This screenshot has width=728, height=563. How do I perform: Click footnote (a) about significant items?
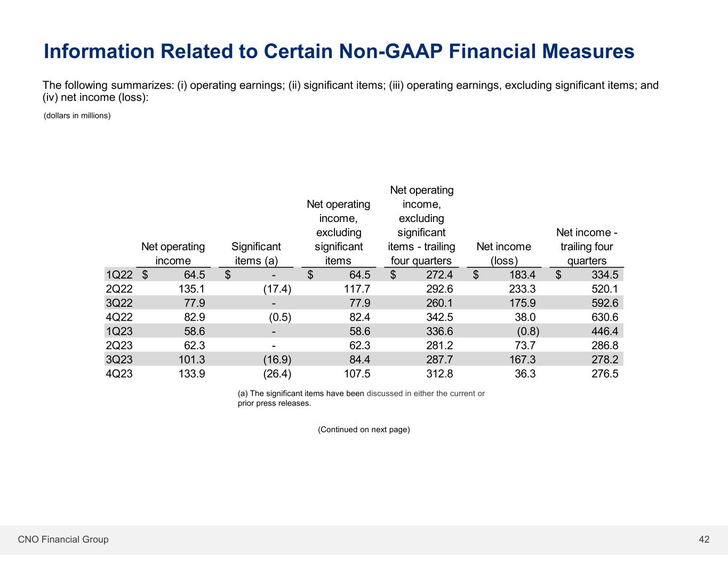(x=361, y=398)
